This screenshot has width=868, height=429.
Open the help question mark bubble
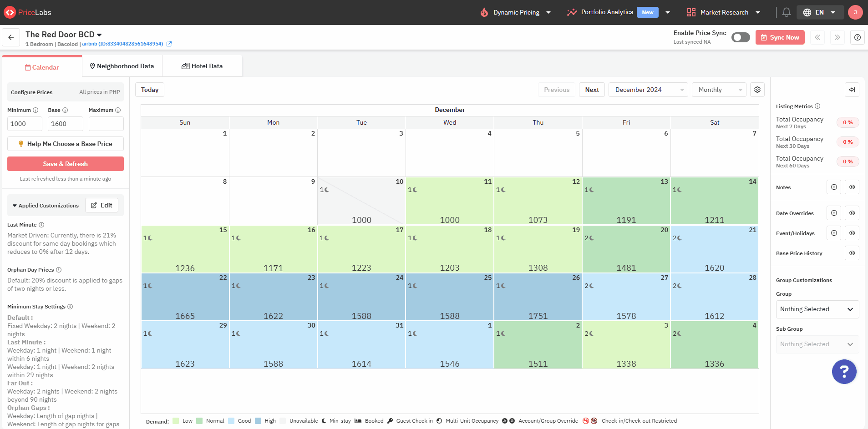pos(844,372)
